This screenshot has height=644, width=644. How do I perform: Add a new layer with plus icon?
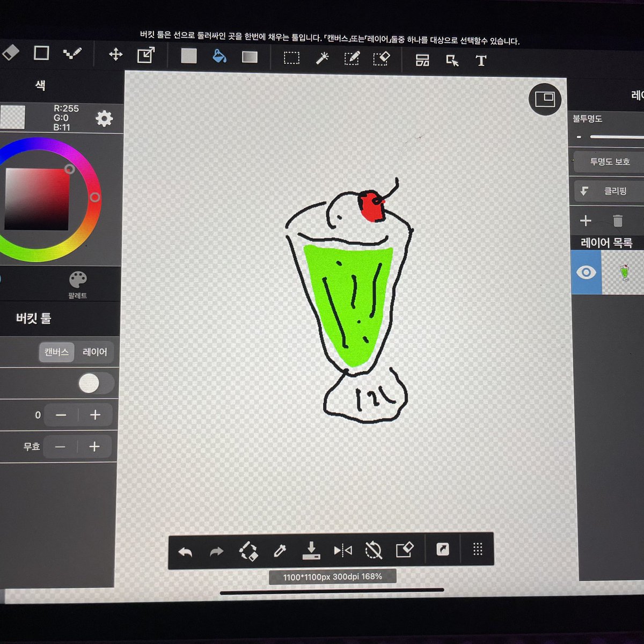586,221
